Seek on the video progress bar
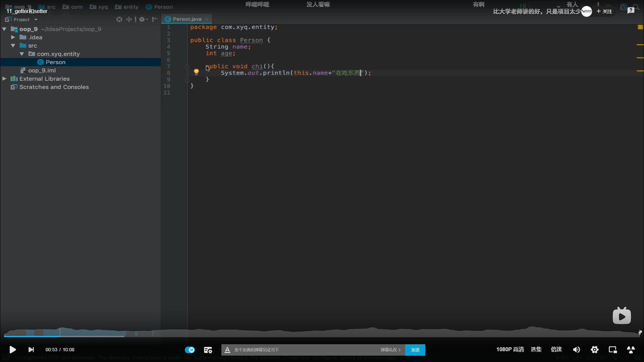The height and width of the screenshot is (362, 644). [x=322, y=336]
